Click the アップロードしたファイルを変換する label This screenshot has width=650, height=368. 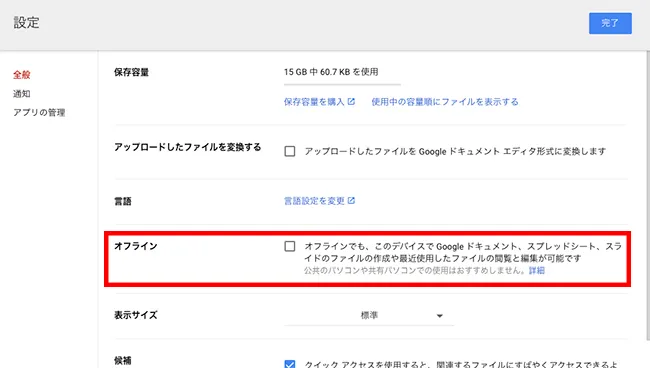click(187, 147)
